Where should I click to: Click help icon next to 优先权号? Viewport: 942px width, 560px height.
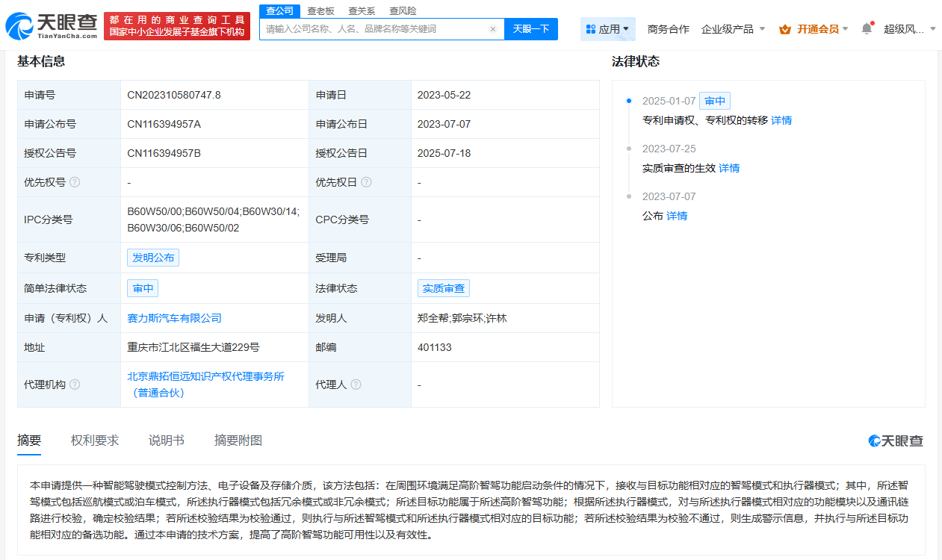point(75,182)
